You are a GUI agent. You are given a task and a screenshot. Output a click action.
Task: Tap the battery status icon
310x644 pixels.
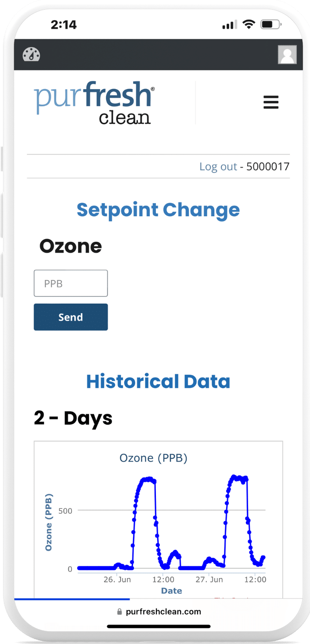click(x=271, y=25)
